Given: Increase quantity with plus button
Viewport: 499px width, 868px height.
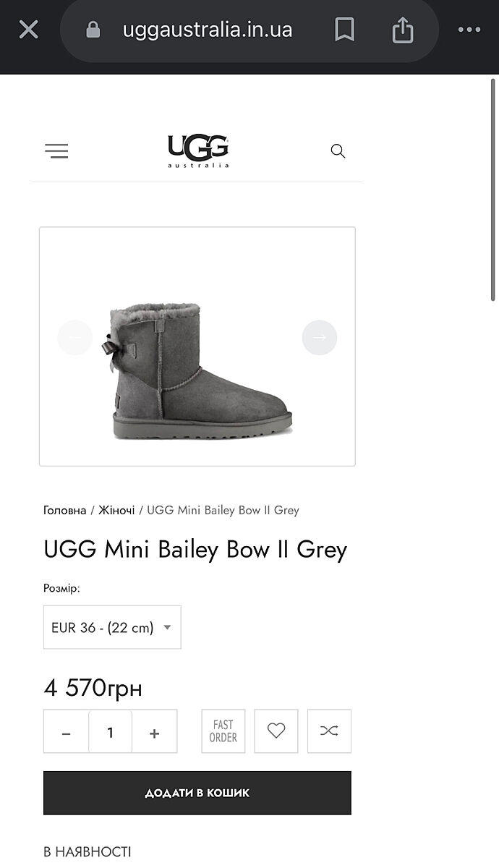Looking at the screenshot, I should (154, 733).
